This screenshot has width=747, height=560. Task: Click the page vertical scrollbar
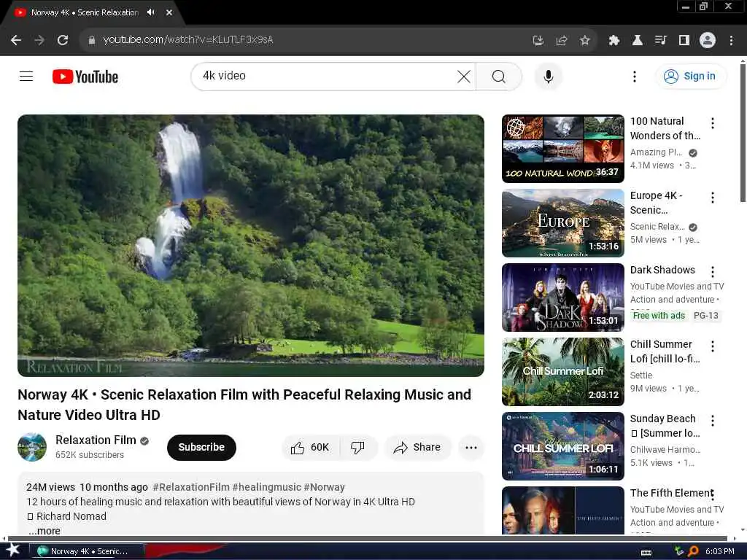(743, 133)
